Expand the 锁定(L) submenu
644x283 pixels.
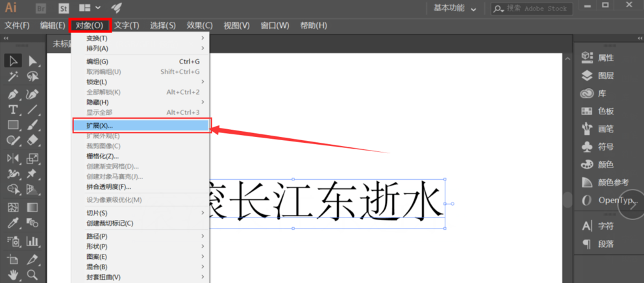[141, 82]
